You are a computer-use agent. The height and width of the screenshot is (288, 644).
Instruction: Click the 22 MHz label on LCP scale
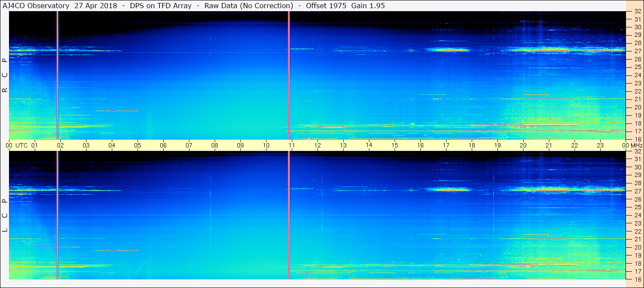click(637, 231)
